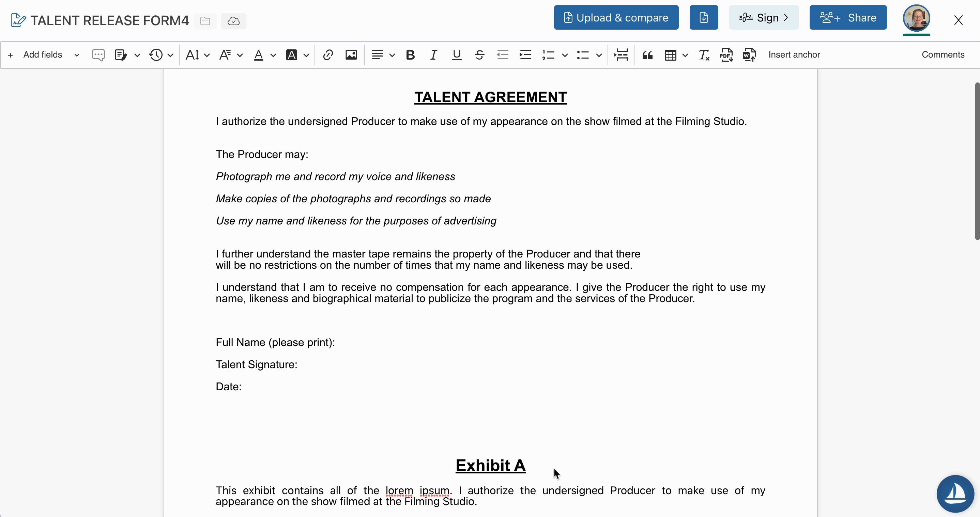
Task: Click 'Photograph me and record my voice' line
Action: [335, 177]
